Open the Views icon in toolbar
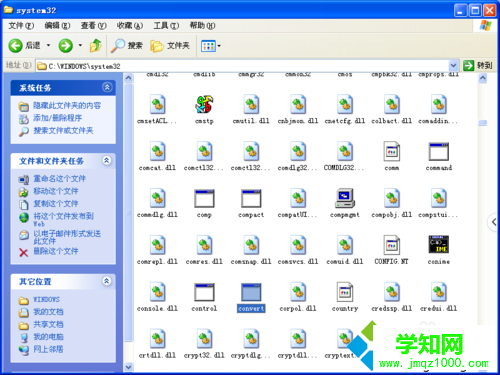The image size is (500, 375). pyautogui.click(x=208, y=46)
